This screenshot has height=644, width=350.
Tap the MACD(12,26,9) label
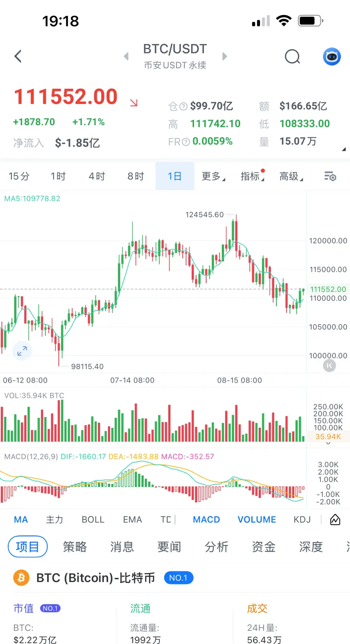[31, 457]
